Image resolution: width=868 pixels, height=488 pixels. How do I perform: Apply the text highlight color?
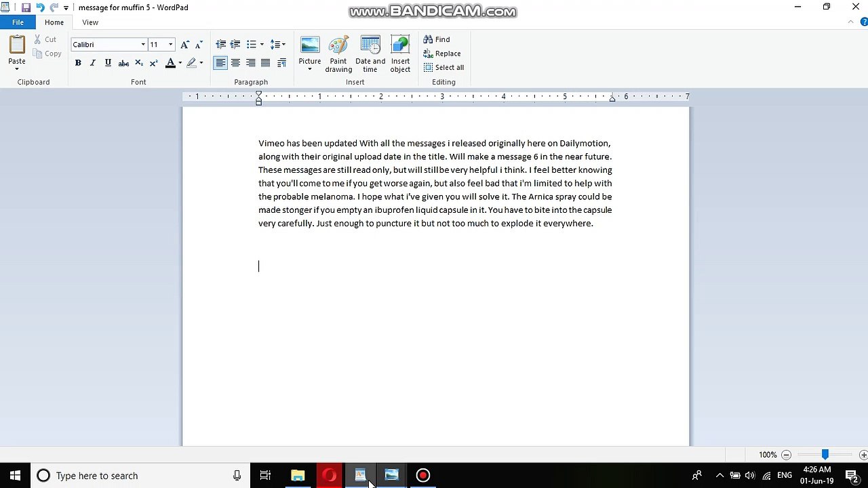click(192, 63)
